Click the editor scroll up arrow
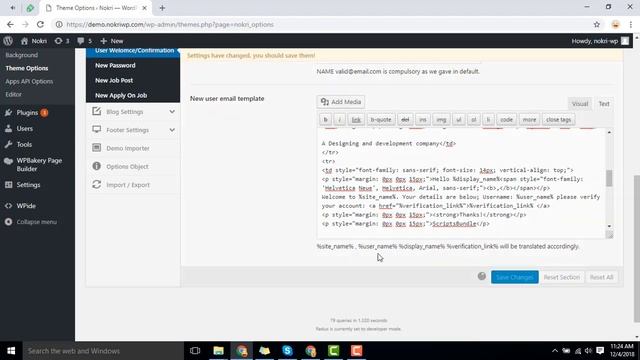This screenshot has height=360, width=640. click(x=609, y=132)
